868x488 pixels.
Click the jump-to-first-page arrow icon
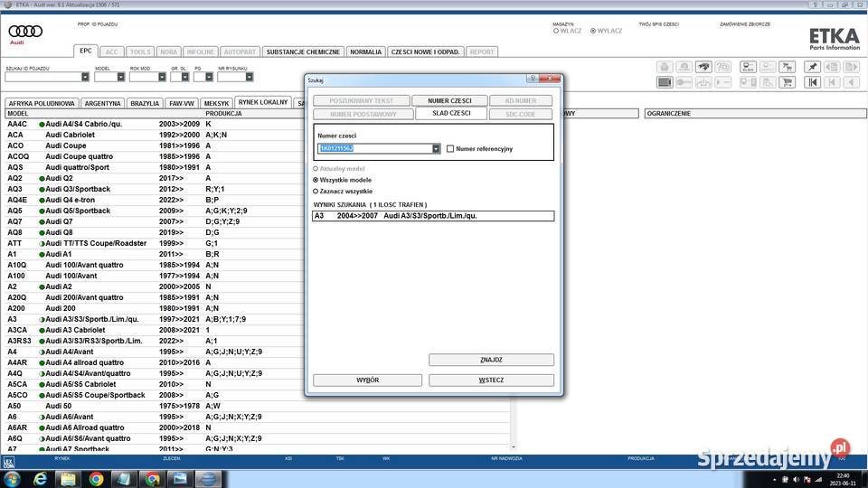[812, 82]
